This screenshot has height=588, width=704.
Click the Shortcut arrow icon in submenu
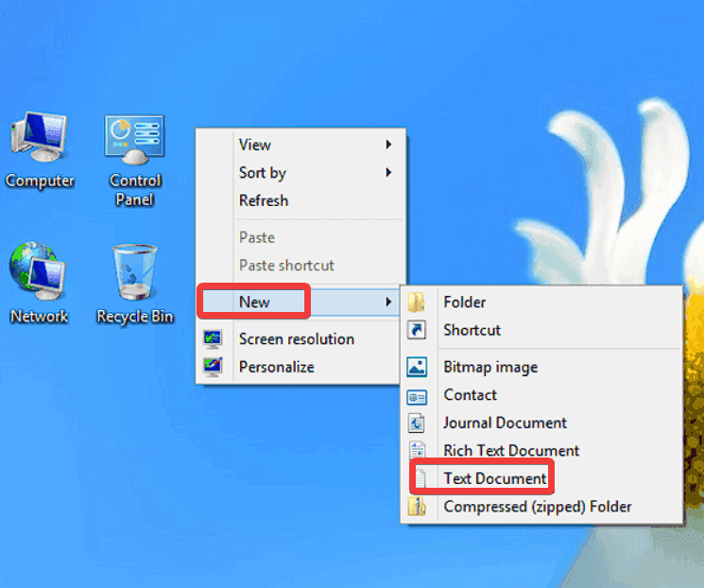(x=417, y=330)
